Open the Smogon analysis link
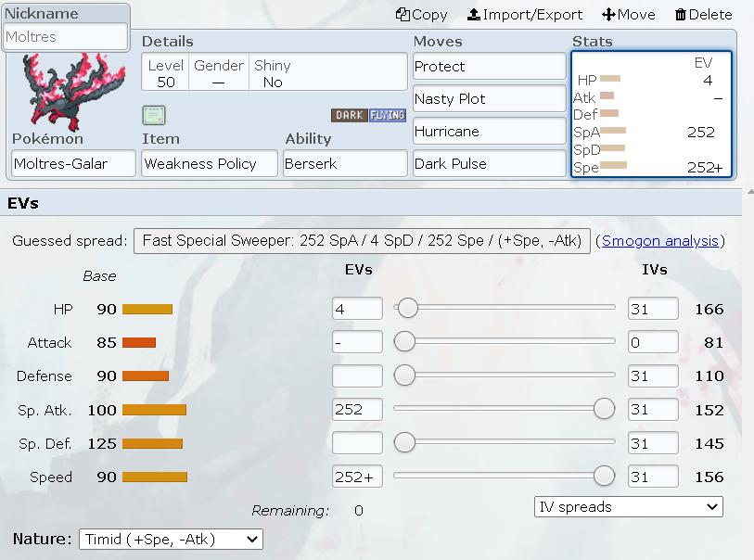 [x=659, y=240]
